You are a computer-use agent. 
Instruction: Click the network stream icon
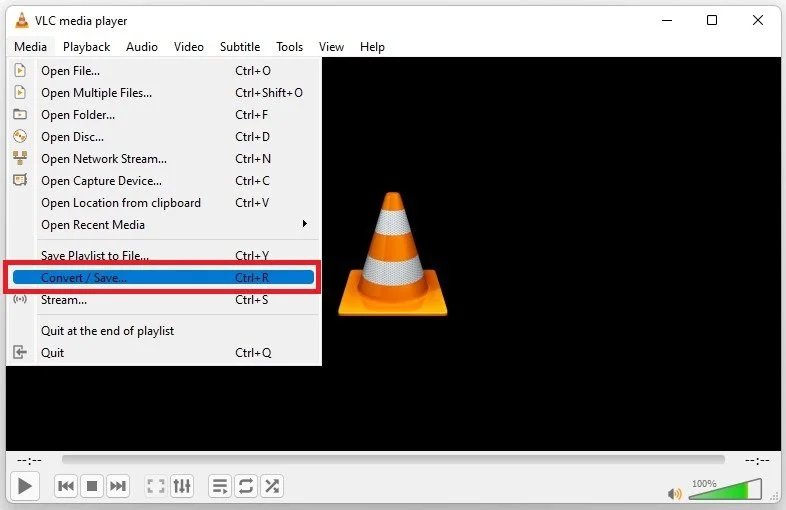[20, 158]
